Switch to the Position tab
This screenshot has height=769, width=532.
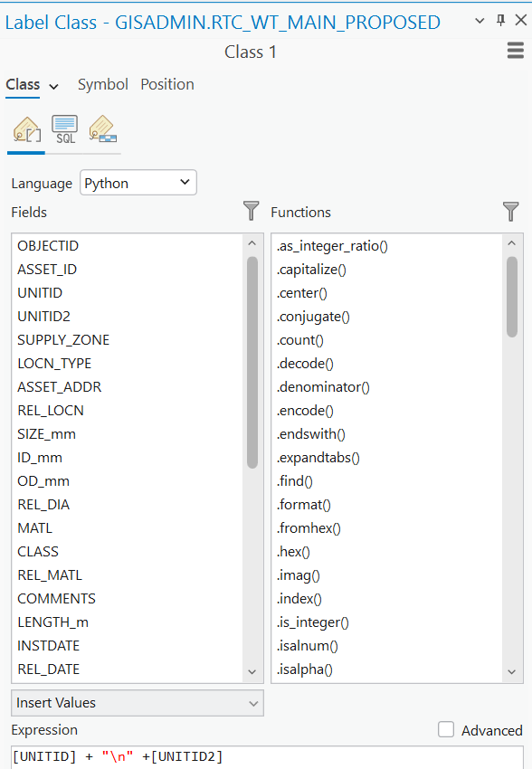[x=167, y=84]
